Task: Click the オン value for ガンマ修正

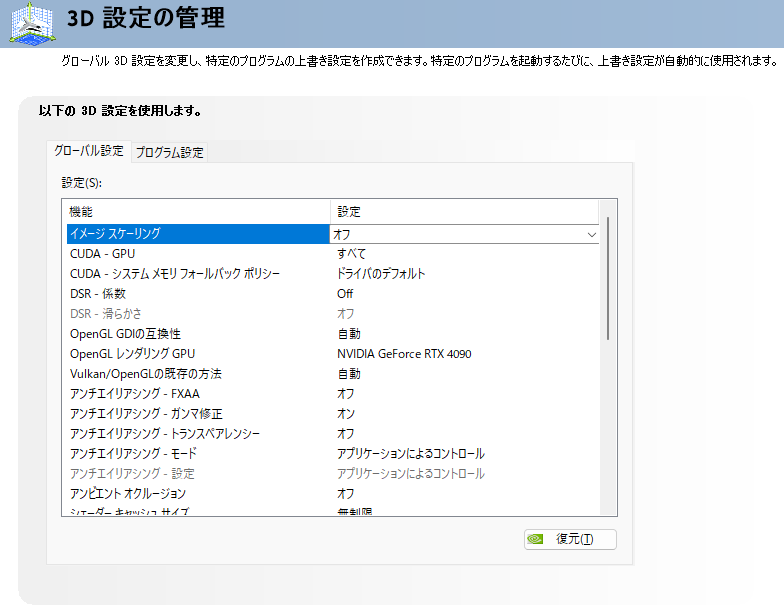Action: pyautogui.click(x=346, y=414)
